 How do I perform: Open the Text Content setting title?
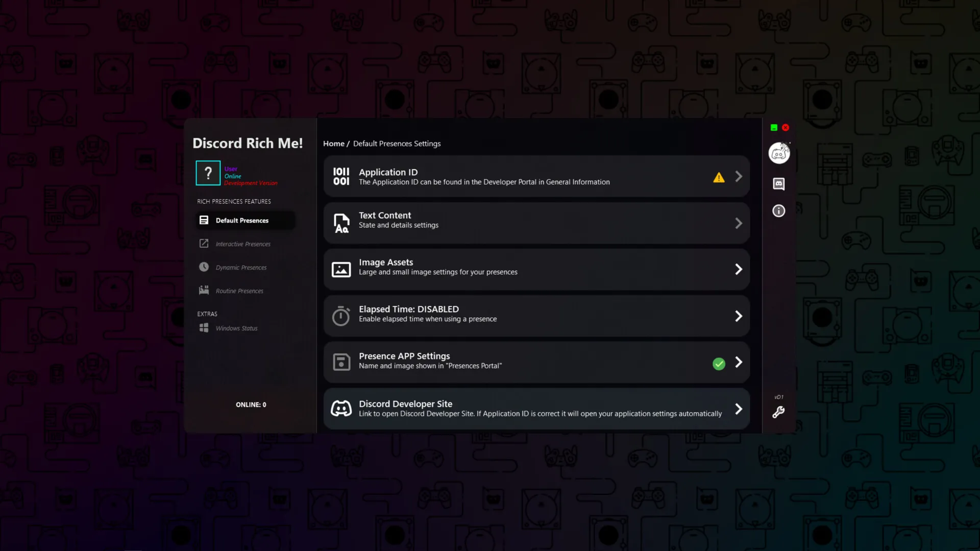point(385,215)
